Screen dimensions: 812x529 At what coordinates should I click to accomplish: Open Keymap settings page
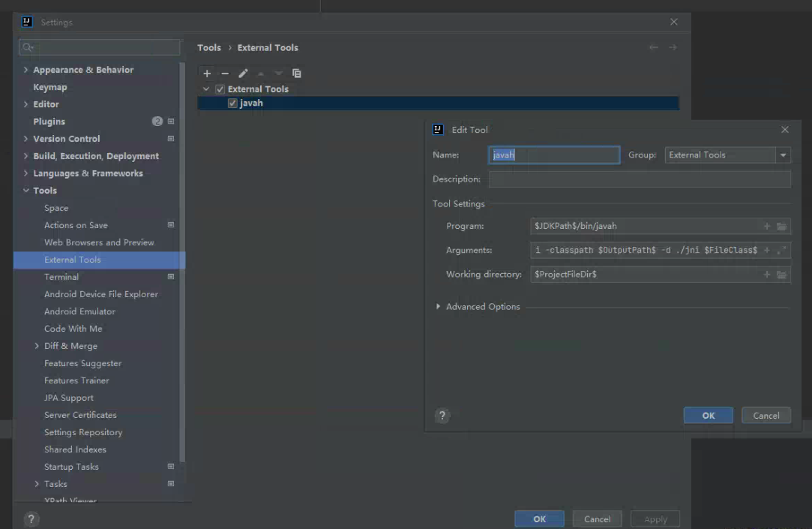50,87
